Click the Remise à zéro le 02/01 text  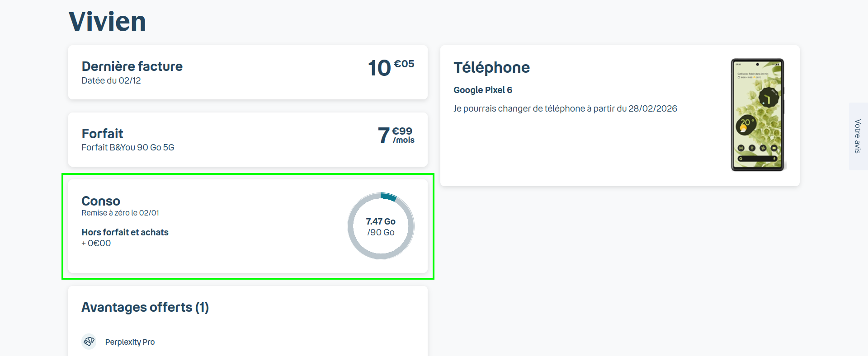pyautogui.click(x=120, y=213)
